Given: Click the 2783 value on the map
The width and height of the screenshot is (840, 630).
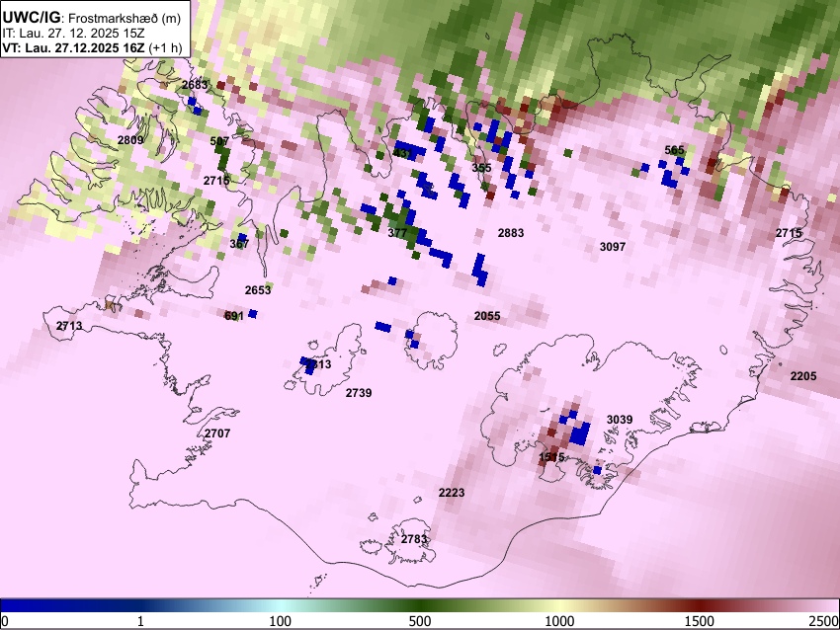Looking at the screenshot, I should [x=414, y=539].
